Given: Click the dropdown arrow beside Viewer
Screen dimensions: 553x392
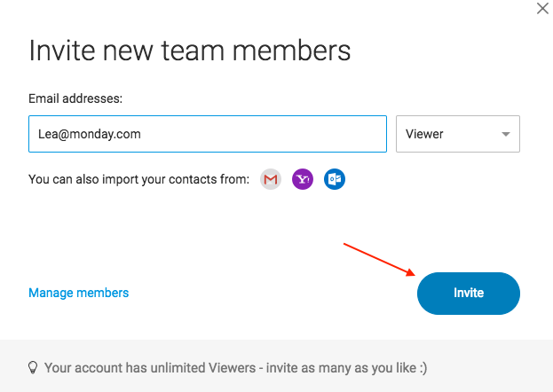Looking at the screenshot, I should click(x=506, y=134).
